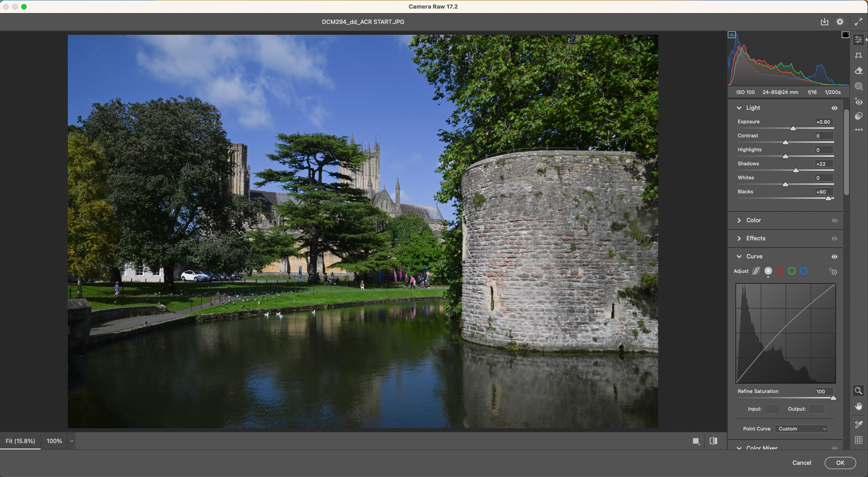Click the Highlights slider handle
Screen dimensions: 868x477
785,156
